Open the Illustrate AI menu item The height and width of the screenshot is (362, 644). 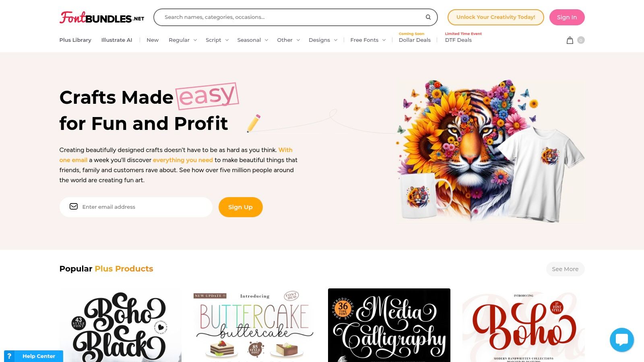click(117, 40)
